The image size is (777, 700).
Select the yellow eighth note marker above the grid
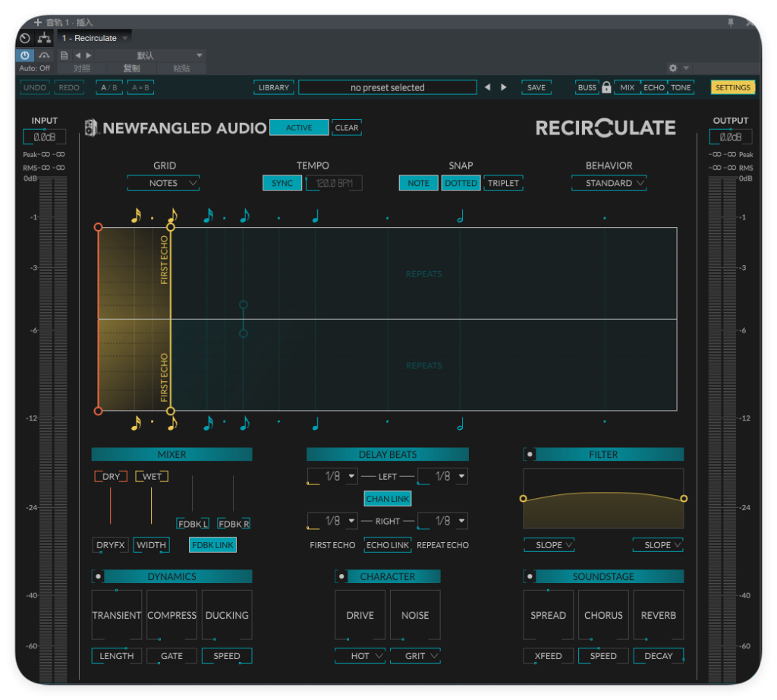(172, 216)
